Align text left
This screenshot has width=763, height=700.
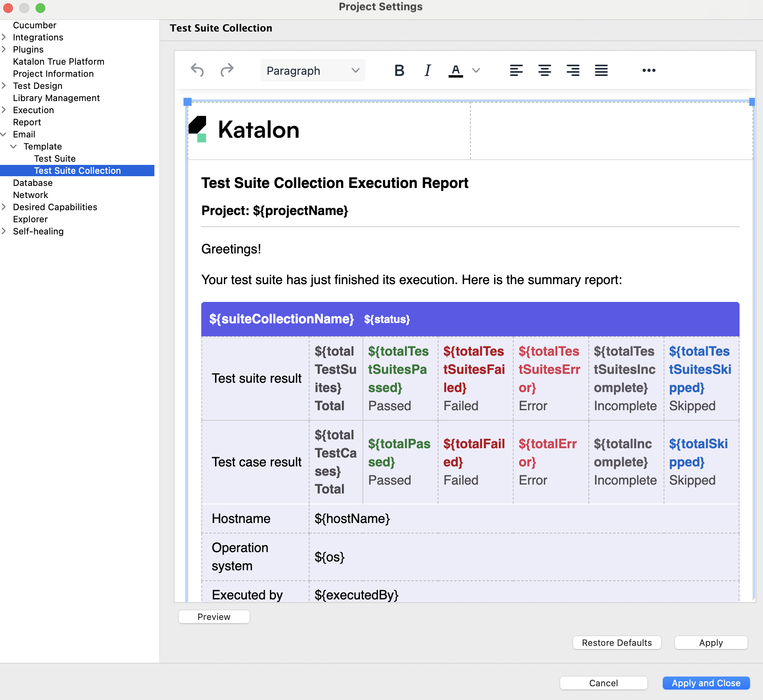pyautogui.click(x=516, y=70)
